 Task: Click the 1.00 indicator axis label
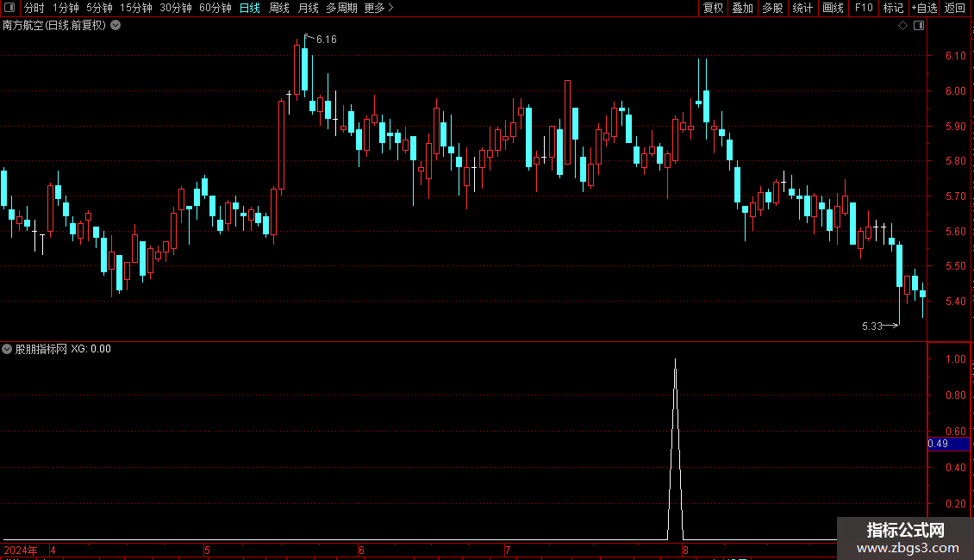pyautogui.click(x=955, y=359)
